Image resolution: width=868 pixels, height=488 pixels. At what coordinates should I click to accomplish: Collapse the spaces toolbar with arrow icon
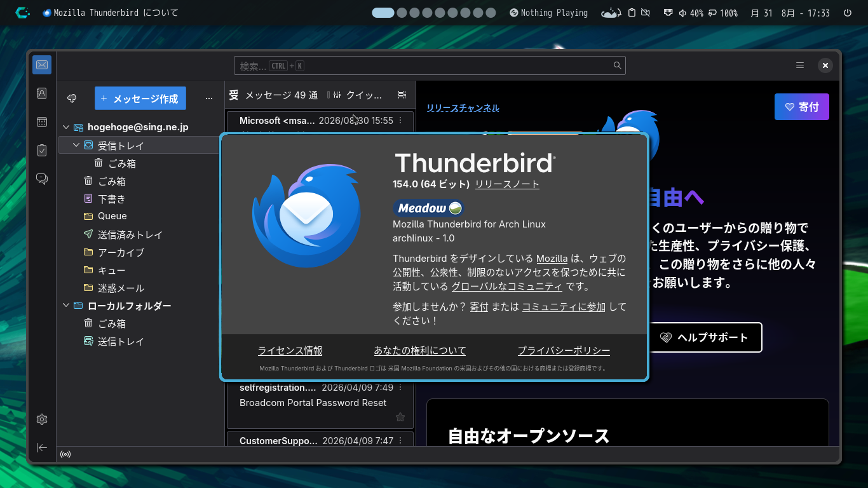click(x=42, y=448)
